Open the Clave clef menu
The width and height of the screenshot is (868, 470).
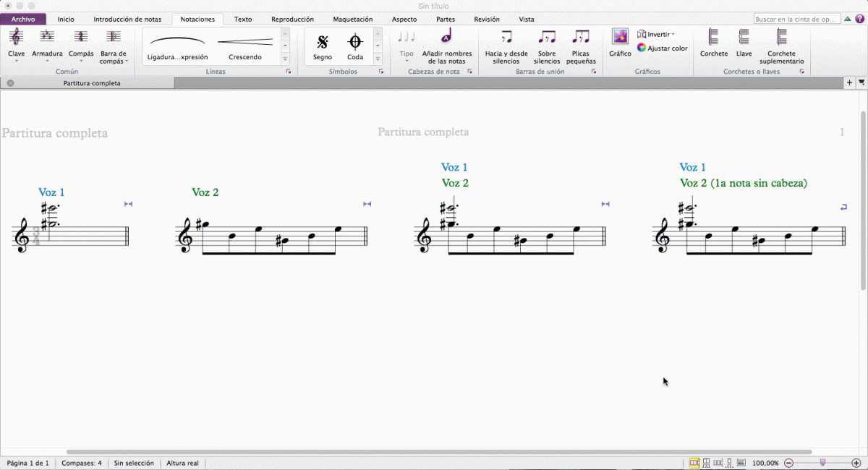tap(16, 45)
